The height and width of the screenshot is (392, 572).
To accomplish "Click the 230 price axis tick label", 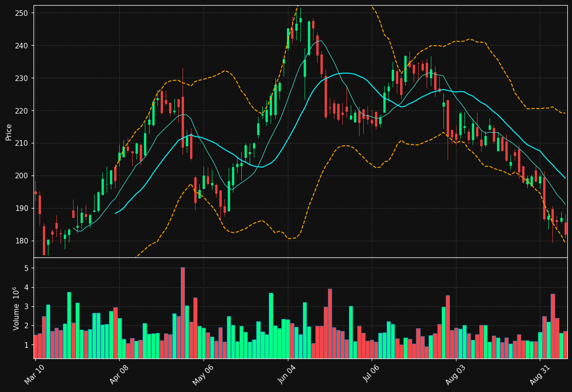I will (x=21, y=78).
